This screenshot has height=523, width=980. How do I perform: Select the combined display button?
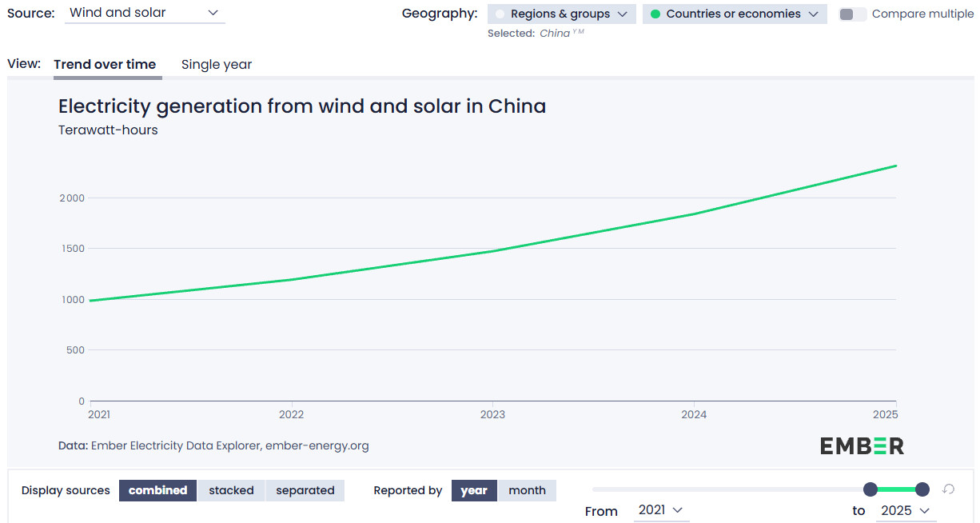158,490
